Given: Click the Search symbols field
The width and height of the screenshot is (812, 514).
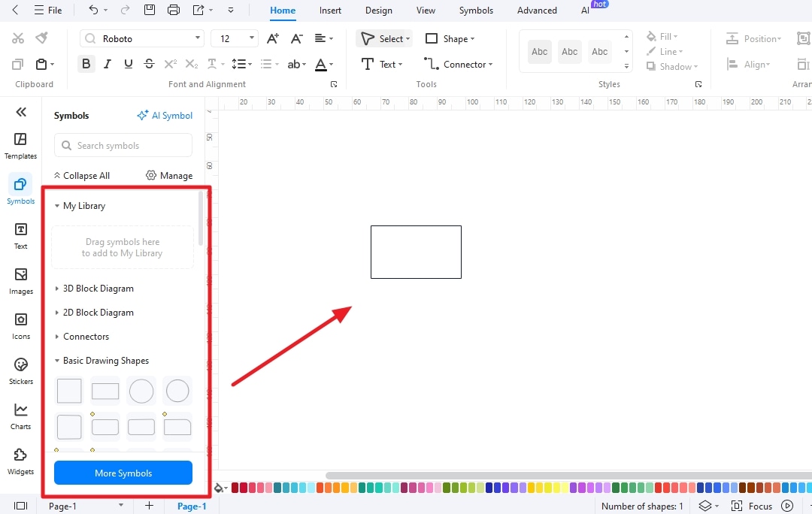Looking at the screenshot, I should [x=123, y=146].
